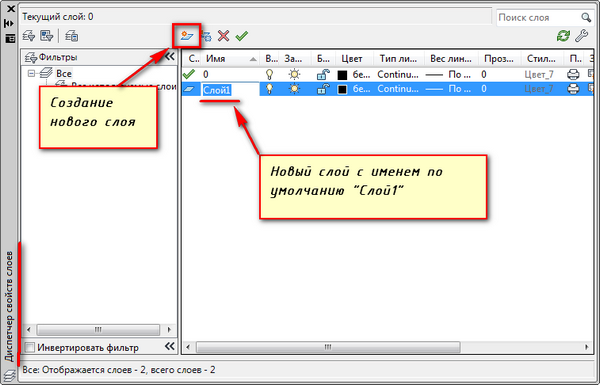Freeze layer 0 with sun icon
Viewport: 600px width, 385px height.
294,74
